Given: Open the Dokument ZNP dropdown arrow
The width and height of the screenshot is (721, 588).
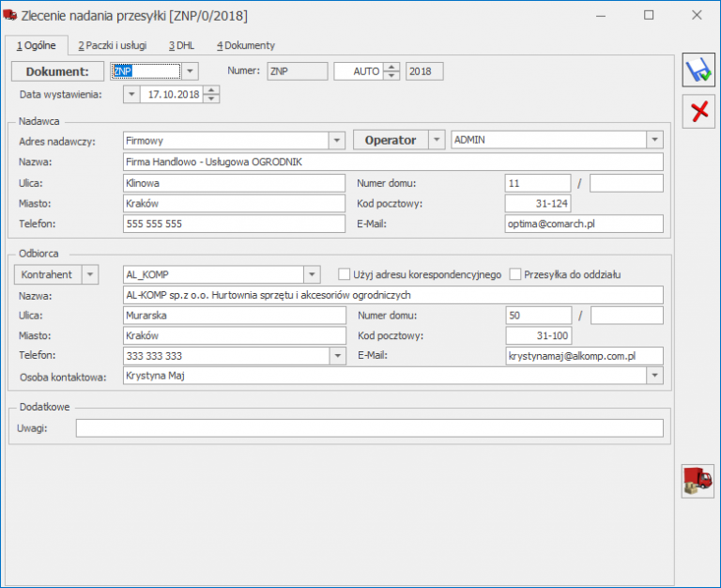Looking at the screenshot, I should tap(190, 71).
